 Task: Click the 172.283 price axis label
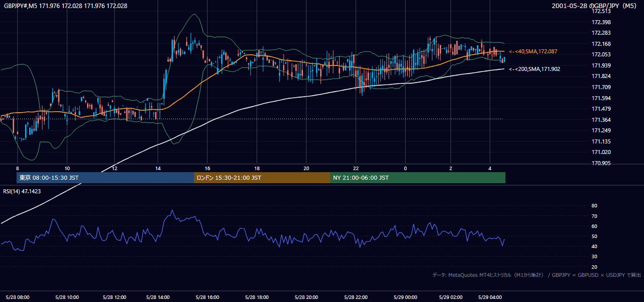click(601, 33)
